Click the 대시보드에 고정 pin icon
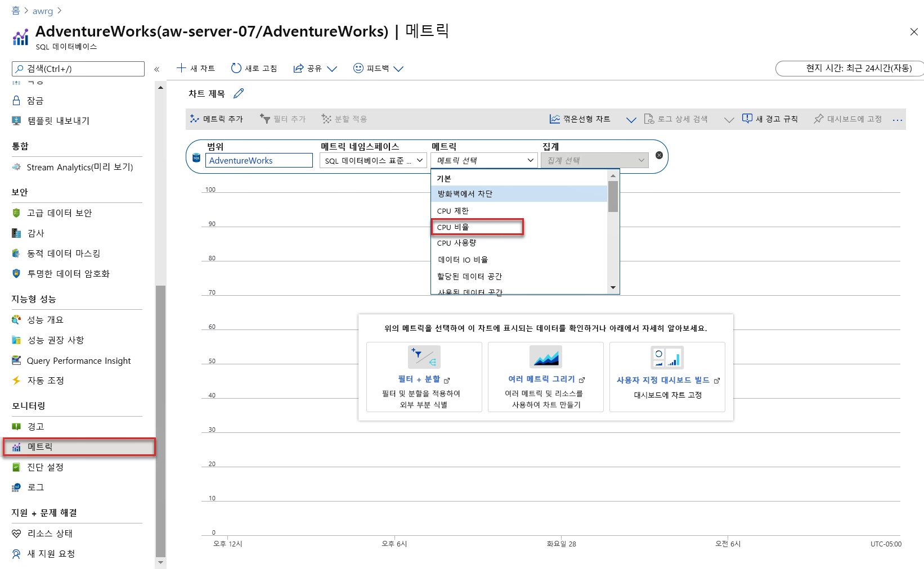Image resolution: width=924 pixels, height=569 pixels. pyautogui.click(x=819, y=119)
